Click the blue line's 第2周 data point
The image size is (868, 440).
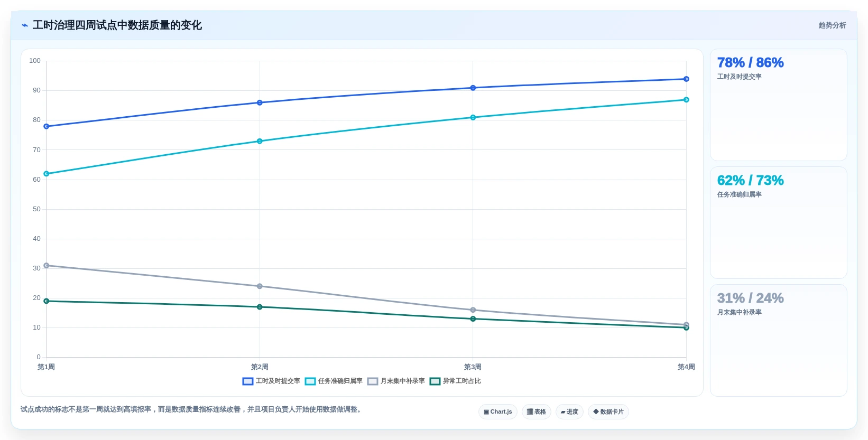pyautogui.click(x=260, y=102)
